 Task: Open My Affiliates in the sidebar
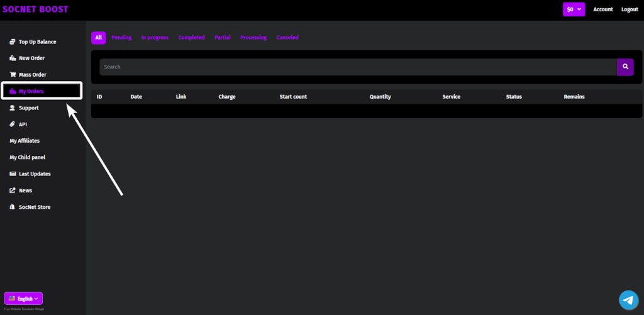tap(25, 141)
